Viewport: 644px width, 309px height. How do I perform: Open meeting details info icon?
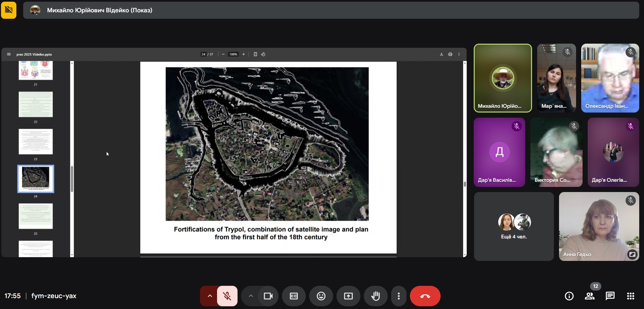569,296
